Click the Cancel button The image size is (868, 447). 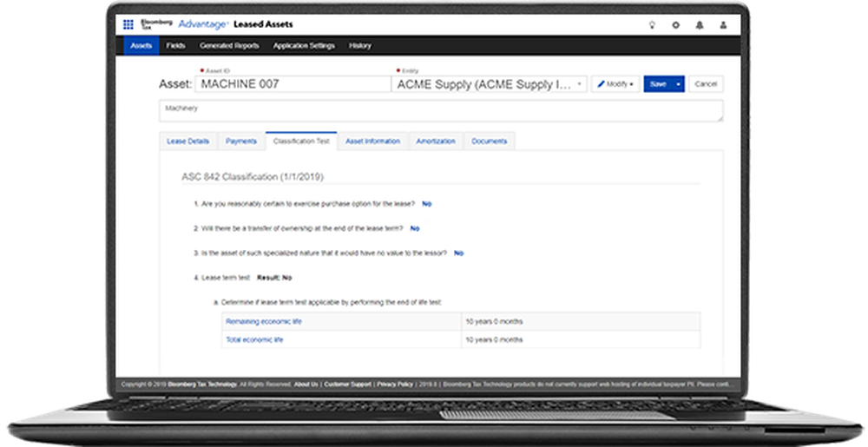coord(706,84)
